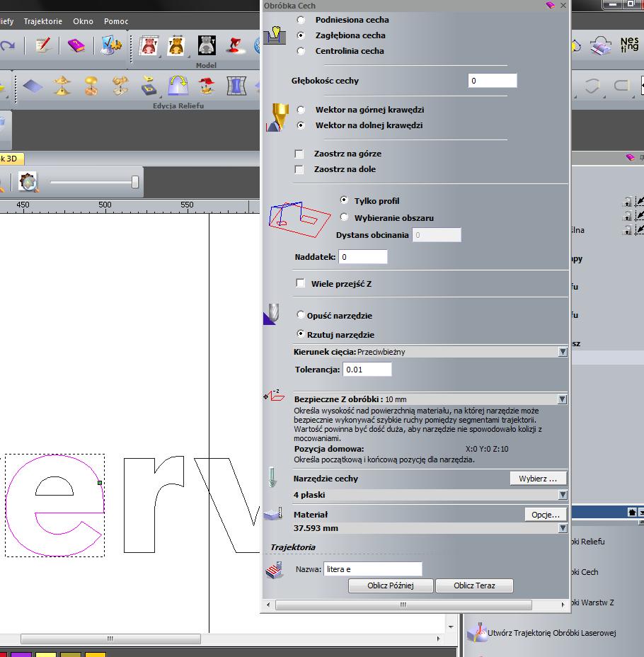The image size is (644, 657).
Task: Select Podniesiona cecha radio button
Action: click(301, 20)
